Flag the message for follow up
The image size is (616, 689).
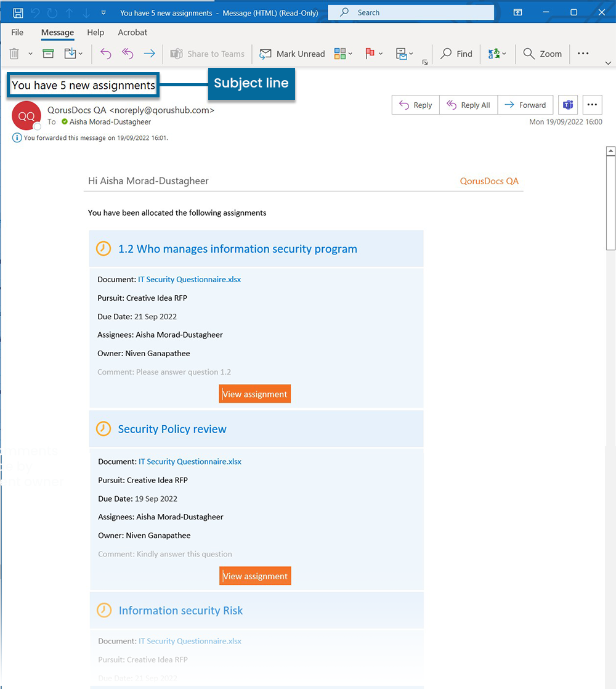(370, 54)
